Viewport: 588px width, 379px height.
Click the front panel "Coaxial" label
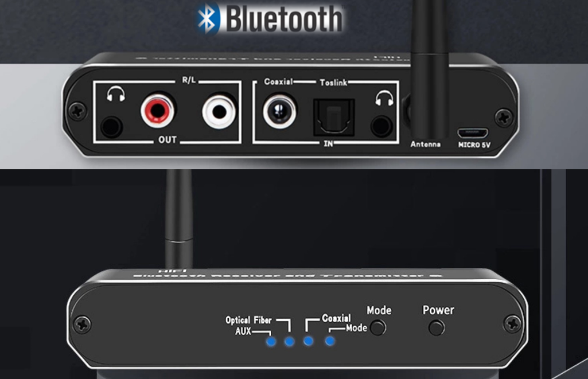point(336,318)
